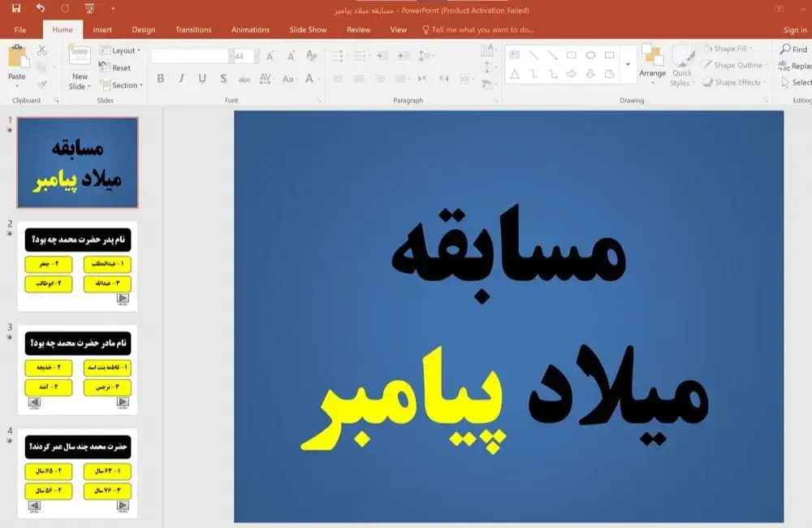Toggle Bold formatting

tap(161, 79)
